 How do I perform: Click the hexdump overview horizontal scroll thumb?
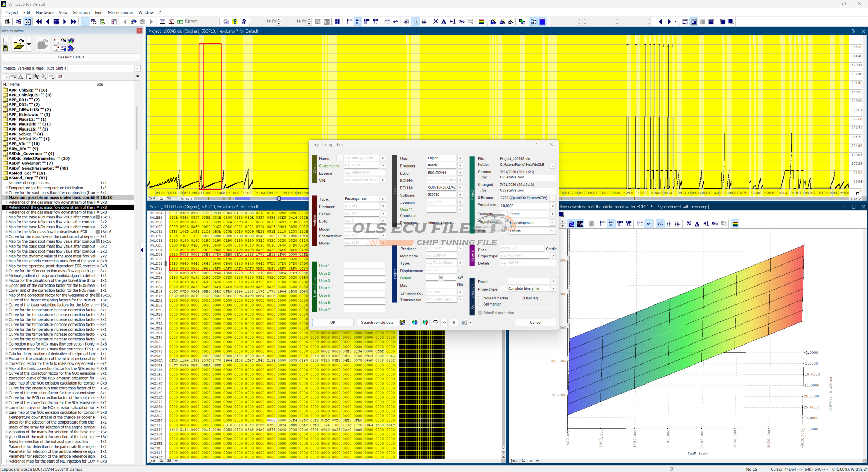[x=279, y=199]
